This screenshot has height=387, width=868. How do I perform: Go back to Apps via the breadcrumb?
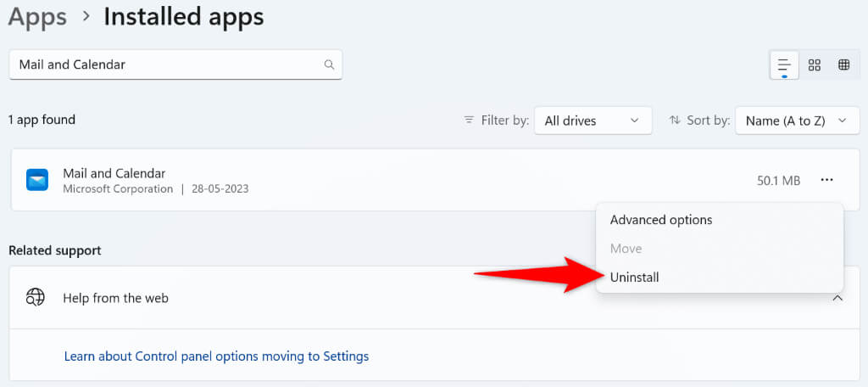pyautogui.click(x=37, y=17)
